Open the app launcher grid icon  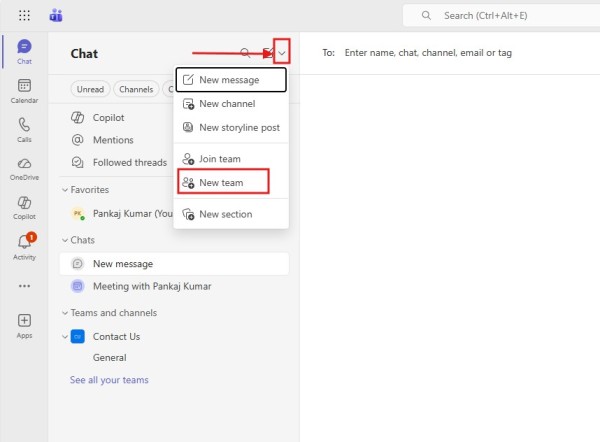pyautogui.click(x=24, y=15)
